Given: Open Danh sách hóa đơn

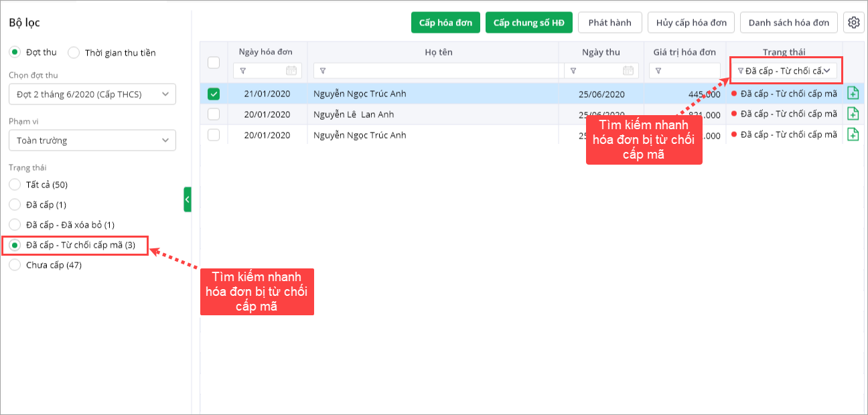Looking at the screenshot, I should tap(789, 22).
